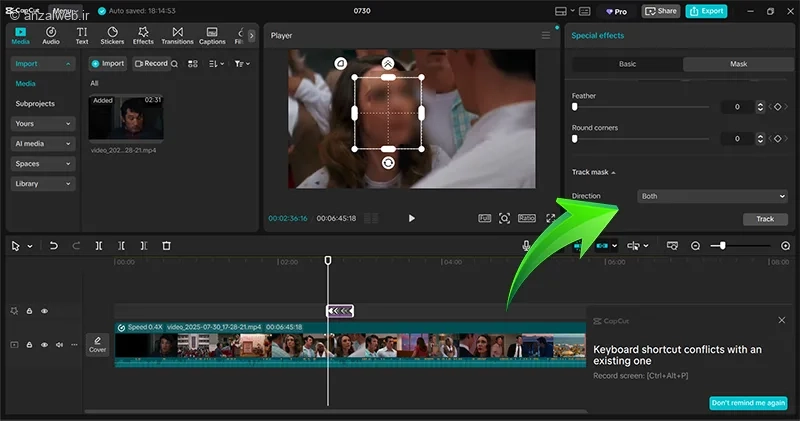Click the undo arrow in the timeline toolbar
Image resolution: width=800 pixels, height=421 pixels.
(53, 245)
